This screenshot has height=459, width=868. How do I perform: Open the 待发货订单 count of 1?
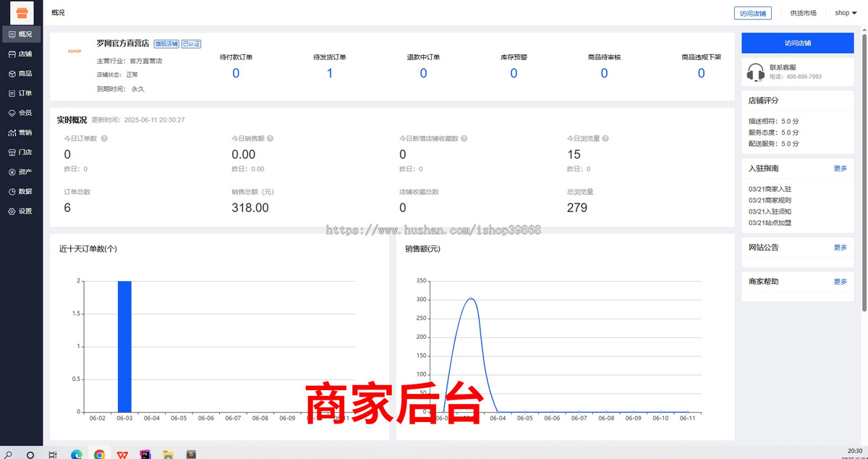coord(330,73)
